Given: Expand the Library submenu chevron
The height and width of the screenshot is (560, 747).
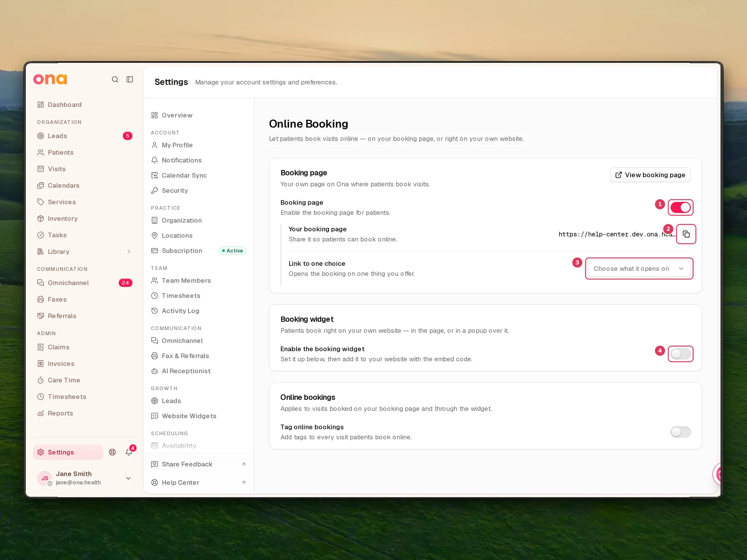Looking at the screenshot, I should [129, 252].
